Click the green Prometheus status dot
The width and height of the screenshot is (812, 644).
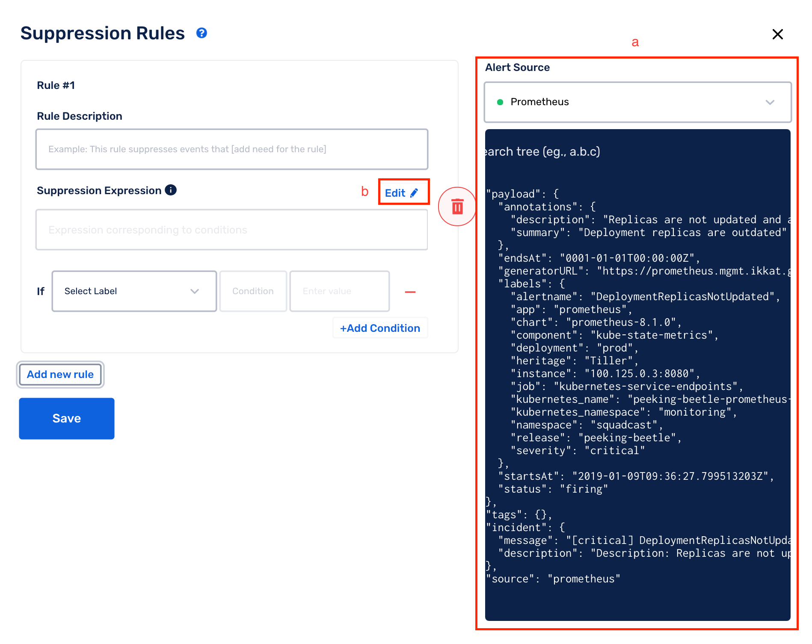(500, 102)
